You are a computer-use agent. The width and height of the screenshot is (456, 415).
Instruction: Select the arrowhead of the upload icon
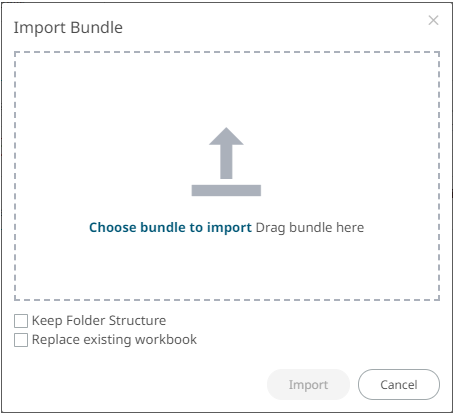click(226, 136)
